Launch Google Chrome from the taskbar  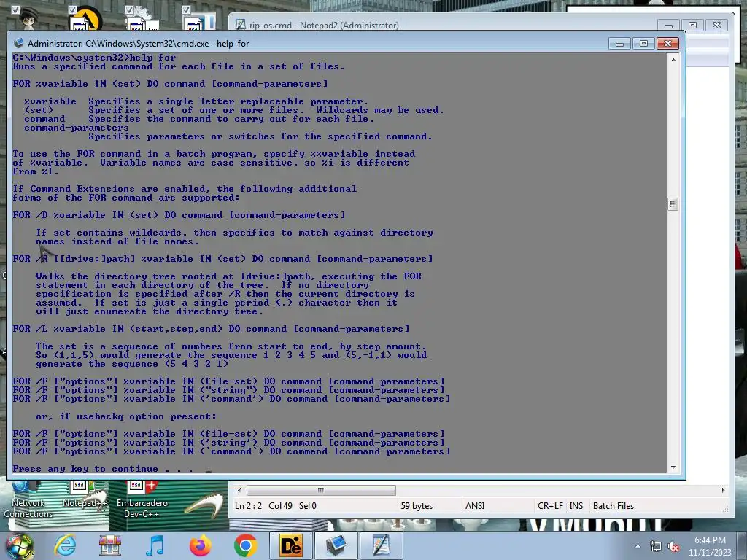[x=245, y=545]
